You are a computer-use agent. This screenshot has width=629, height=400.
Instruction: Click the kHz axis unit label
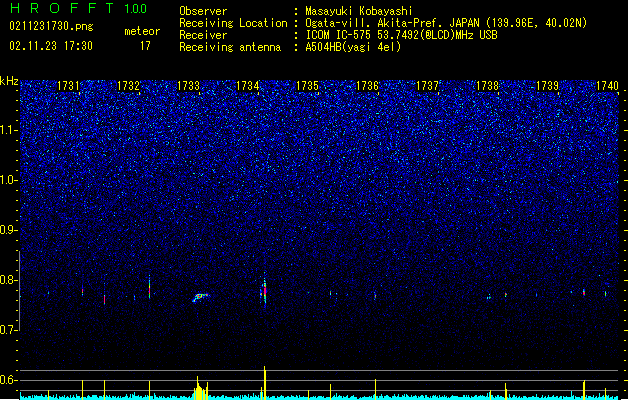9,81
